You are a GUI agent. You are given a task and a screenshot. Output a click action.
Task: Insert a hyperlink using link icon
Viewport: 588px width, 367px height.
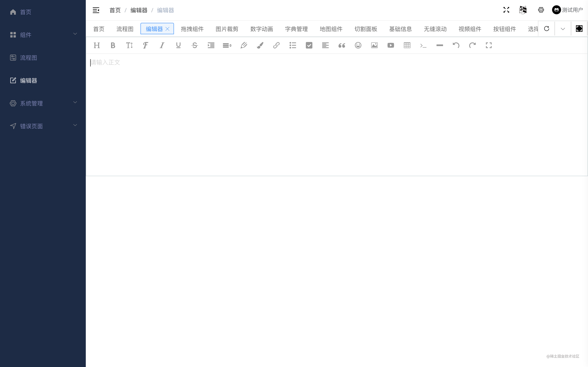(x=276, y=45)
